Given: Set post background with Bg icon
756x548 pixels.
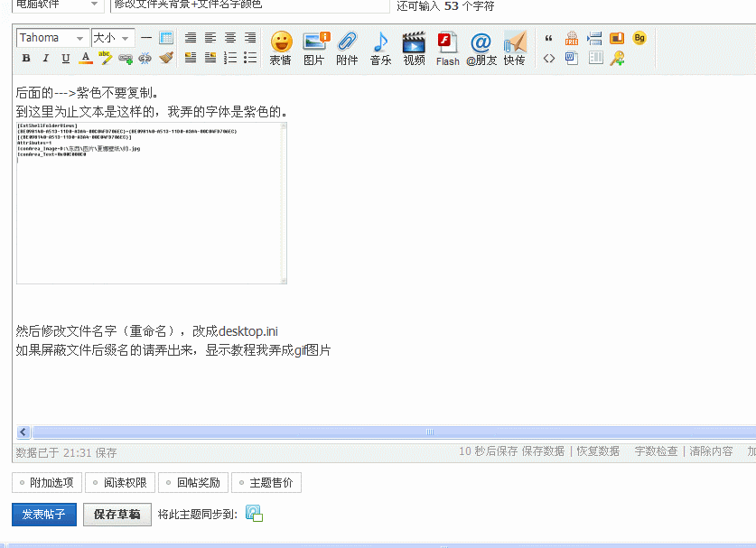Looking at the screenshot, I should (639, 38).
